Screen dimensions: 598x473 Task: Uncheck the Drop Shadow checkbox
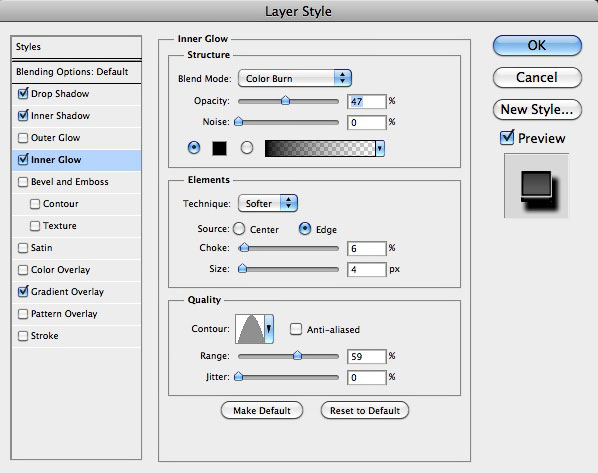click(x=23, y=93)
